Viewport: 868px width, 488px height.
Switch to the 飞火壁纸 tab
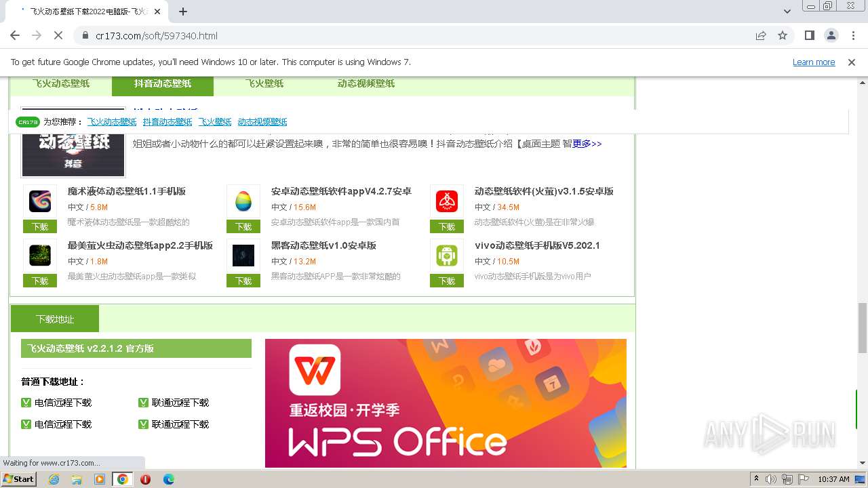(264, 83)
